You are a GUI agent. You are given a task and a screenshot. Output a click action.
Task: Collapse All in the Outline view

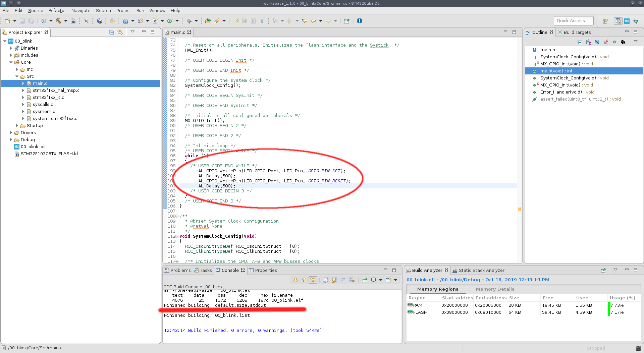580,42
